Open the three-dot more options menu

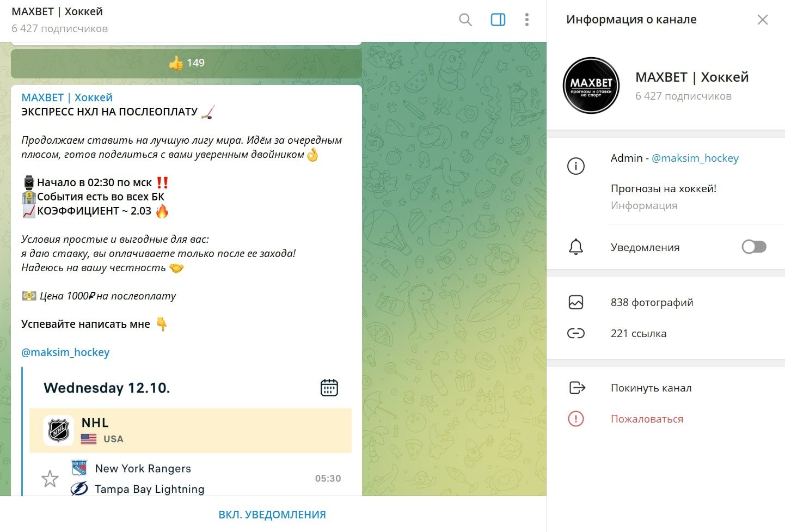point(526,20)
